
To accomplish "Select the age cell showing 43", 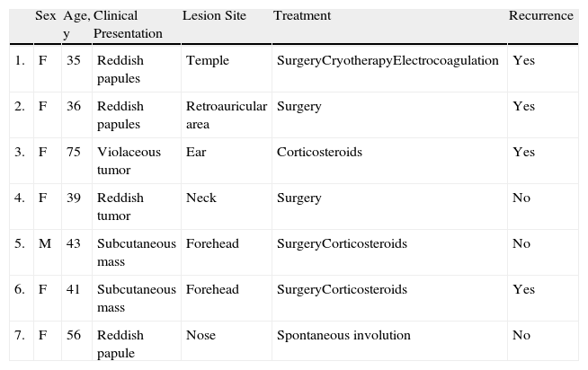I will (73, 243).
